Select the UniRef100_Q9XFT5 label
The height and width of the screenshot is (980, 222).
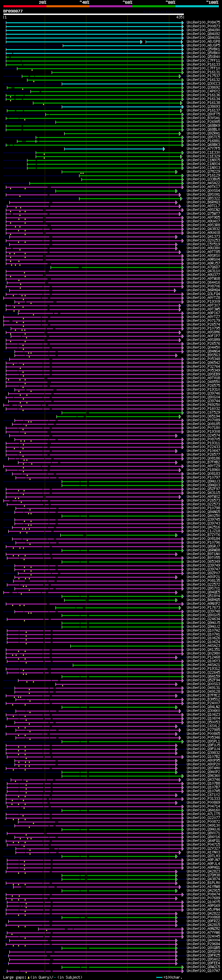click(x=203, y=114)
